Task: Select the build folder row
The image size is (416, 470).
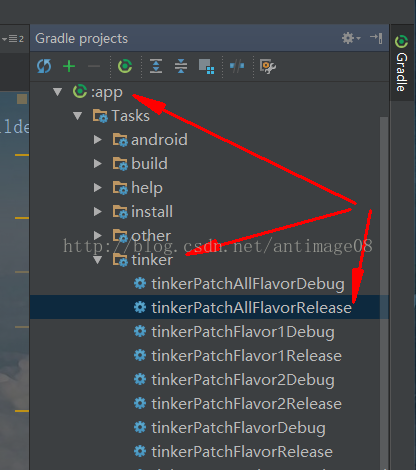Action: point(209,164)
